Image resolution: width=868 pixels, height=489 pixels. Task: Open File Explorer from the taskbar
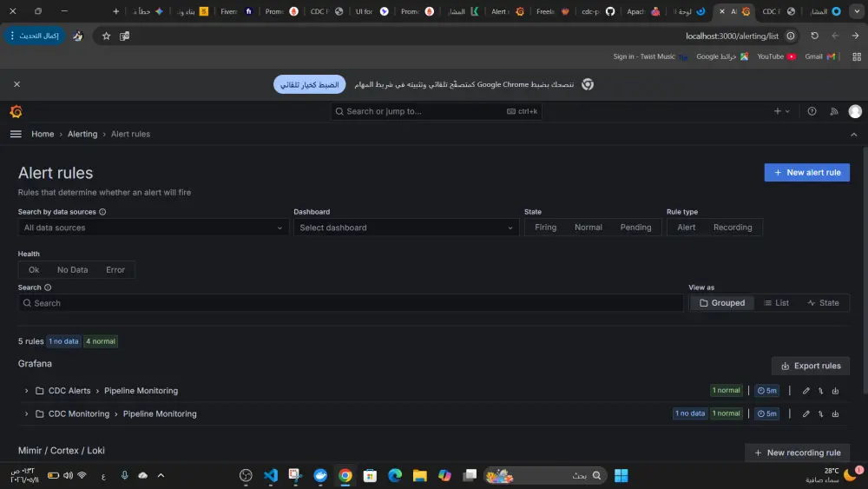pos(419,475)
